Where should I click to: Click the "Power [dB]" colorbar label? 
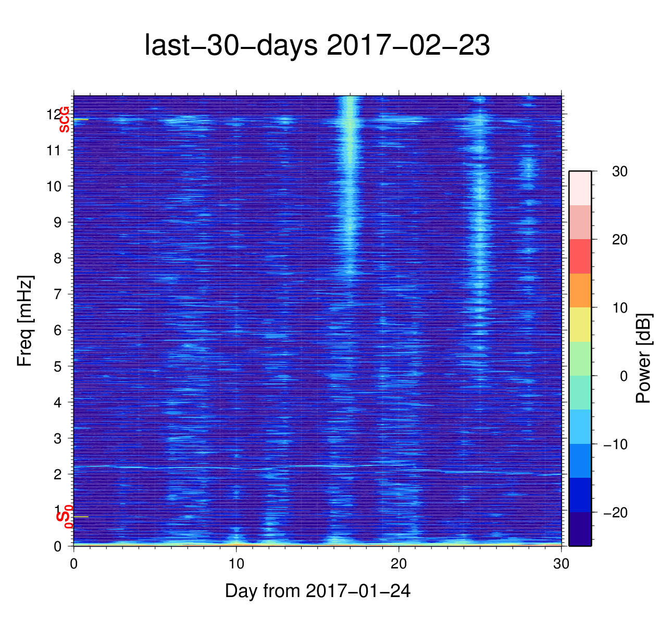[x=644, y=358]
